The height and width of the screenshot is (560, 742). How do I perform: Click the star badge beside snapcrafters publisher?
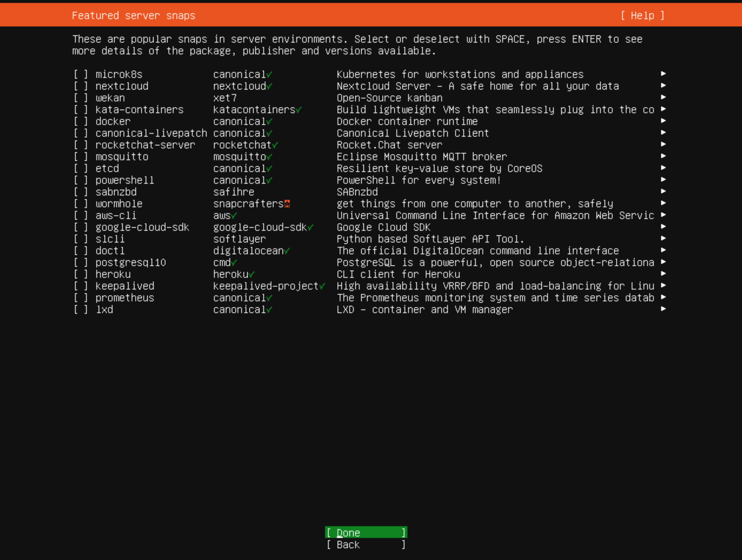287,204
